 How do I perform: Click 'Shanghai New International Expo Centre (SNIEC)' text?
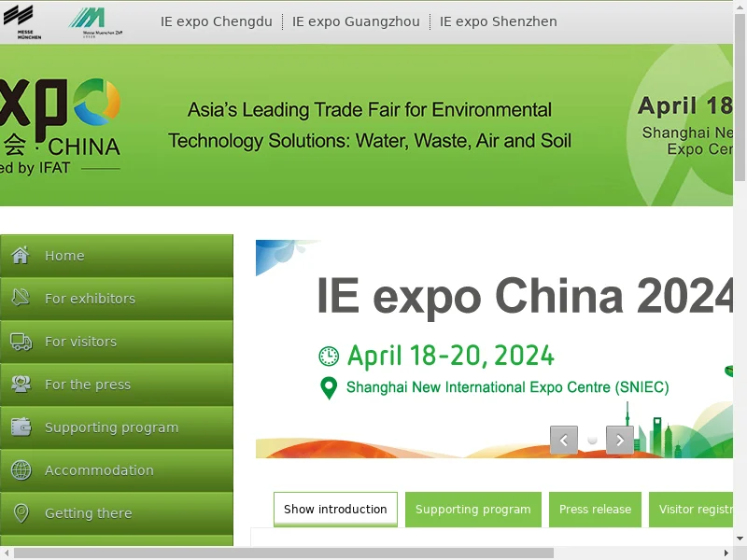pos(507,387)
